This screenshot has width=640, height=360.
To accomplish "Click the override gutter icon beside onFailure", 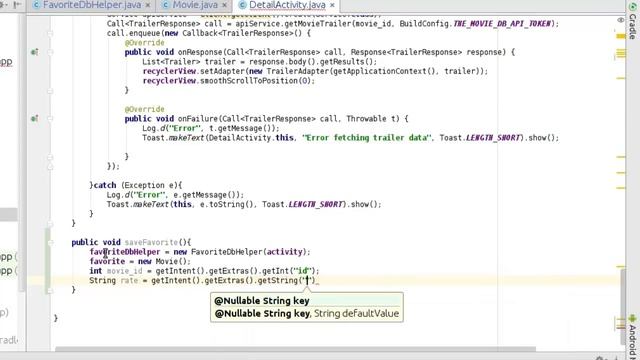I will tap(35, 119).
